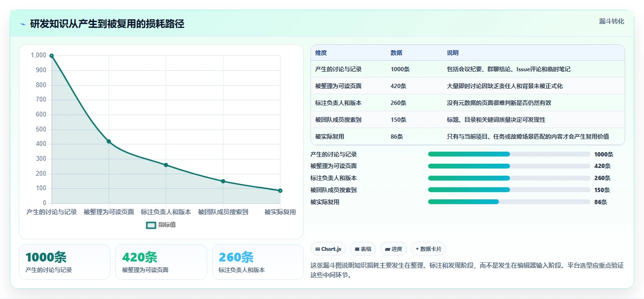Click the 260条 cell in the table
Image resolution: width=644 pixels, height=299 pixels.
pos(399,103)
